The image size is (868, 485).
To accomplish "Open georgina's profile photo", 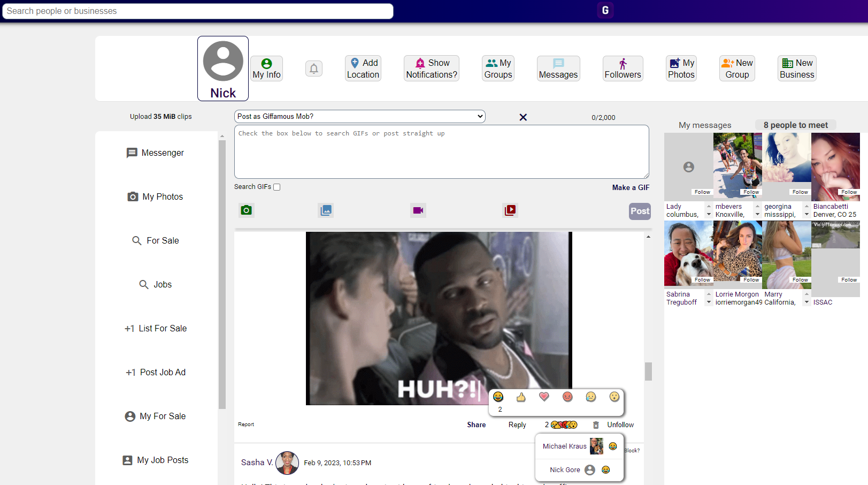I will click(787, 157).
